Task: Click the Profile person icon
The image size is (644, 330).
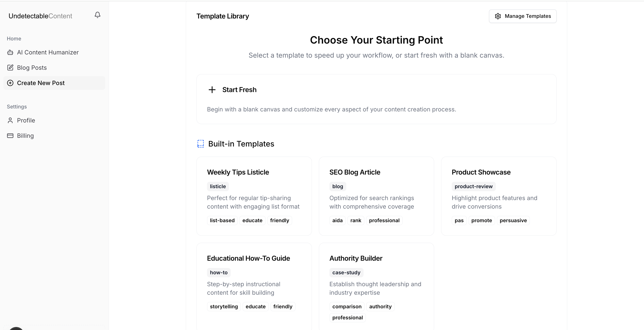Action: tap(10, 121)
